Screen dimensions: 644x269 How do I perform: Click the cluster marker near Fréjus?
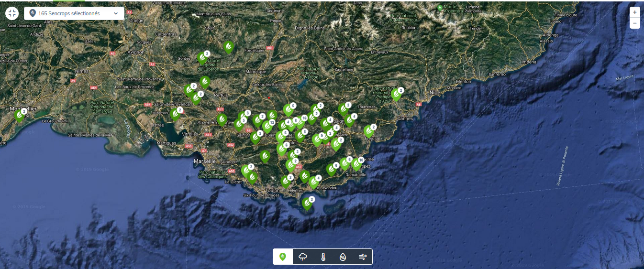tap(369, 131)
